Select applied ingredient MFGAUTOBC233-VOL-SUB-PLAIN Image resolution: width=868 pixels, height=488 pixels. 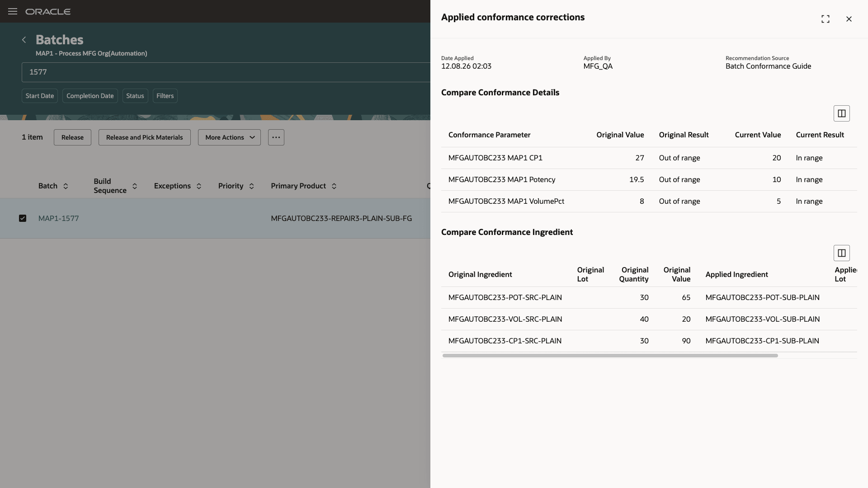(762, 319)
